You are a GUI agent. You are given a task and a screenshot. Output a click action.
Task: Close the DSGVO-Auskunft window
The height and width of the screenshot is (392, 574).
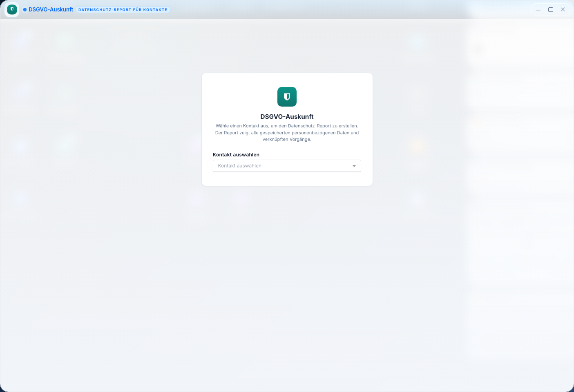pyautogui.click(x=563, y=10)
